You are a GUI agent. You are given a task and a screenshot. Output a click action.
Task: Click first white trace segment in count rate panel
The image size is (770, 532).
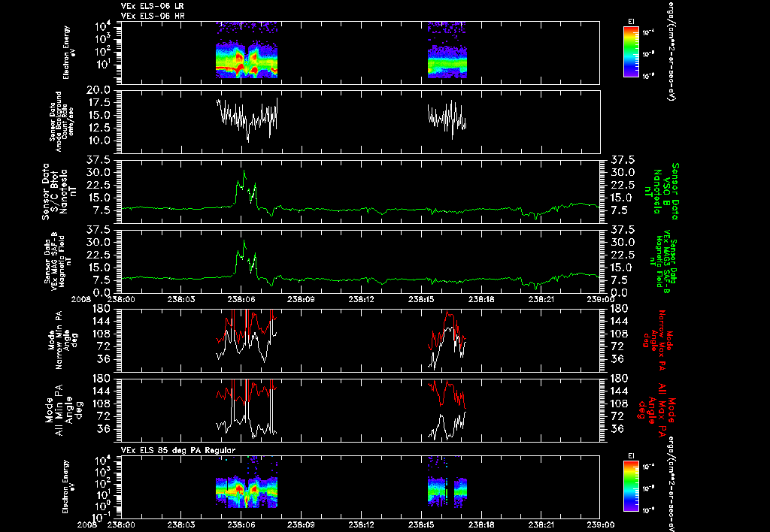(x=247, y=119)
